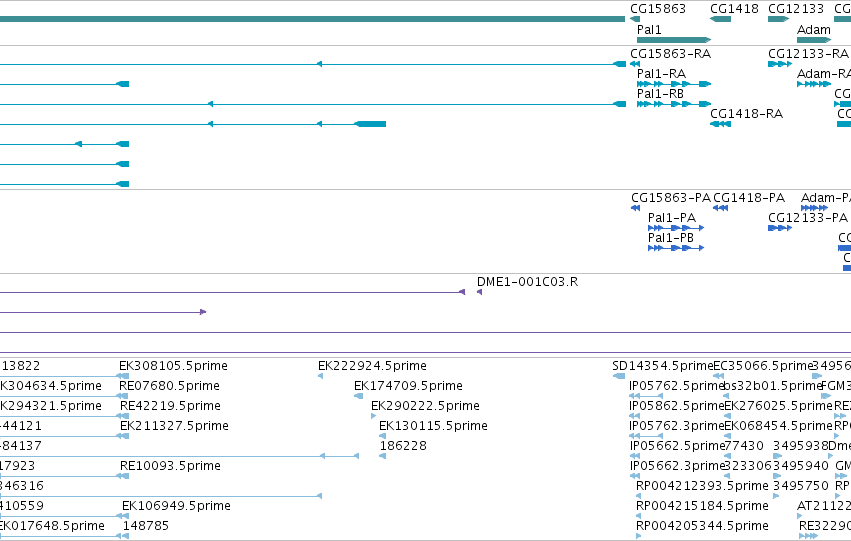Click EST EK017648.5prime
The width and height of the screenshot is (851, 541).
(52, 526)
